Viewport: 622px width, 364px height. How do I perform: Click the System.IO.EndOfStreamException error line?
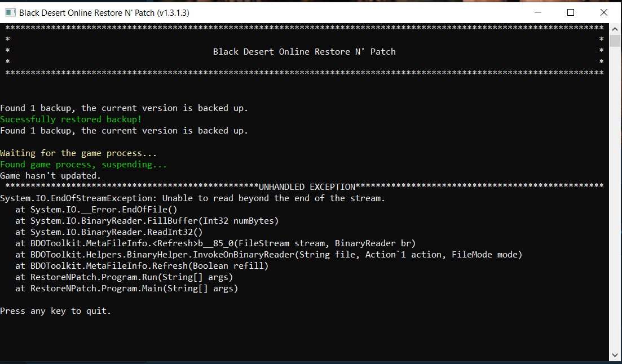192,198
